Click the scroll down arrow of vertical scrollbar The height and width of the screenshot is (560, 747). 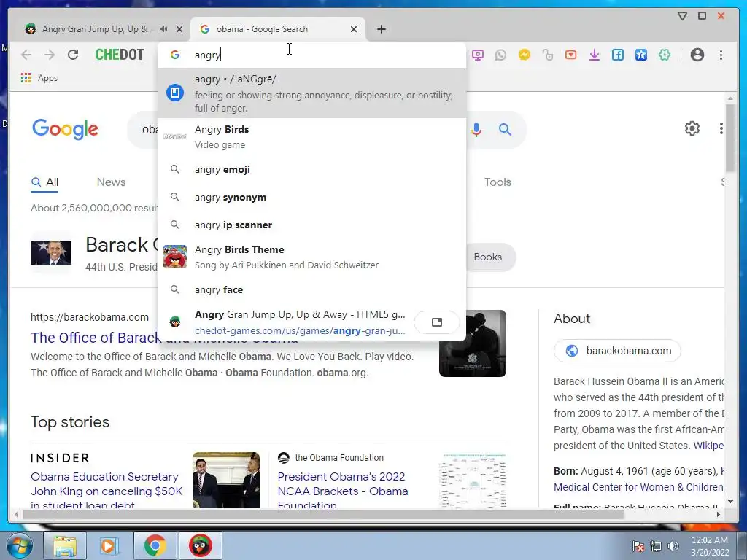point(729,502)
